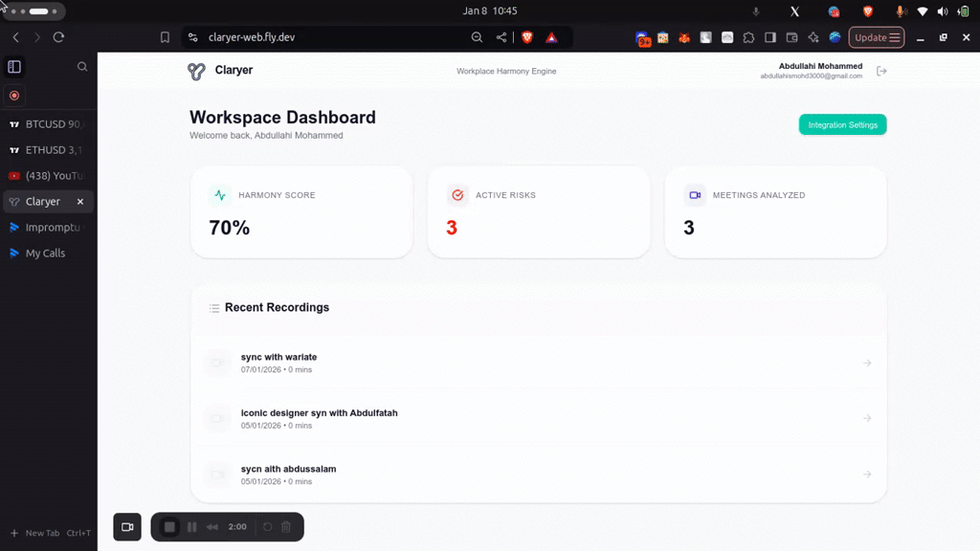
Task: Switch to ETHUSD tab
Action: tap(48, 150)
